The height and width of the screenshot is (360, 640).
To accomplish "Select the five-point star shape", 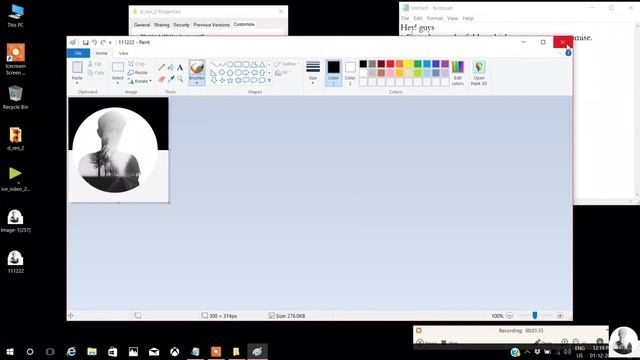I will pos(230,80).
